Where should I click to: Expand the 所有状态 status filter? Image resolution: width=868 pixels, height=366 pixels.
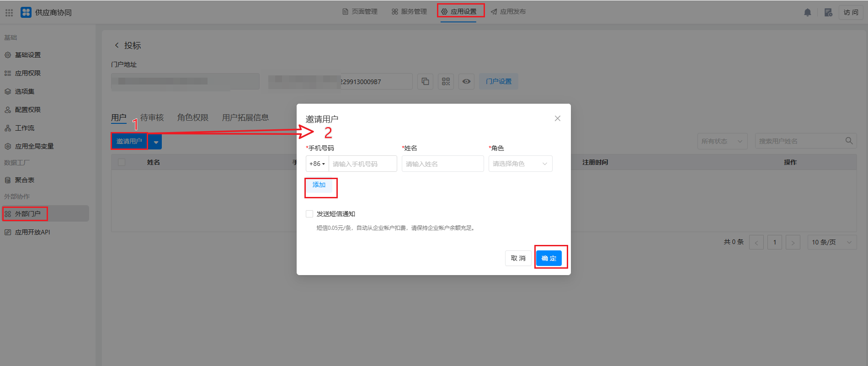[722, 141]
